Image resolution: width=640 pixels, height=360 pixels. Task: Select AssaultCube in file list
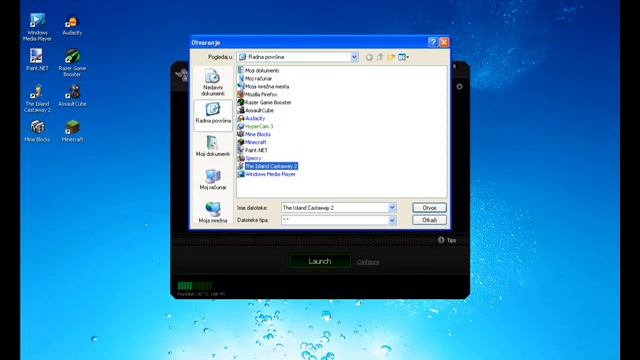256,110
